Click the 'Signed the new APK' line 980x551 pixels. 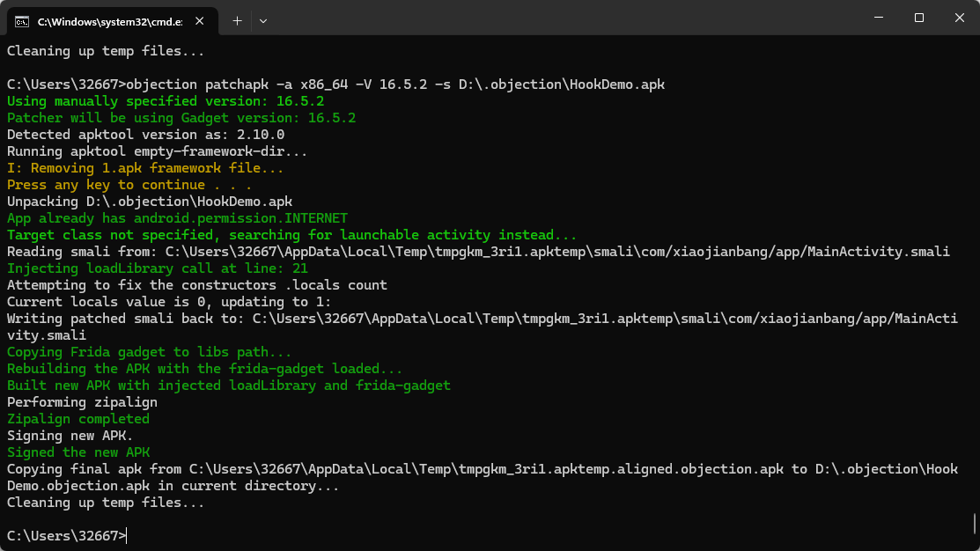pos(78,452)
